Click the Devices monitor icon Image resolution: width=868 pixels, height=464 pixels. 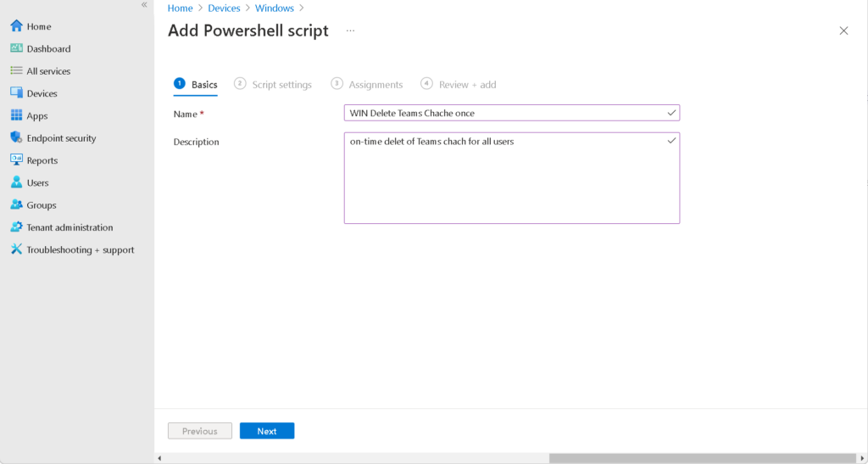[17, 93]
